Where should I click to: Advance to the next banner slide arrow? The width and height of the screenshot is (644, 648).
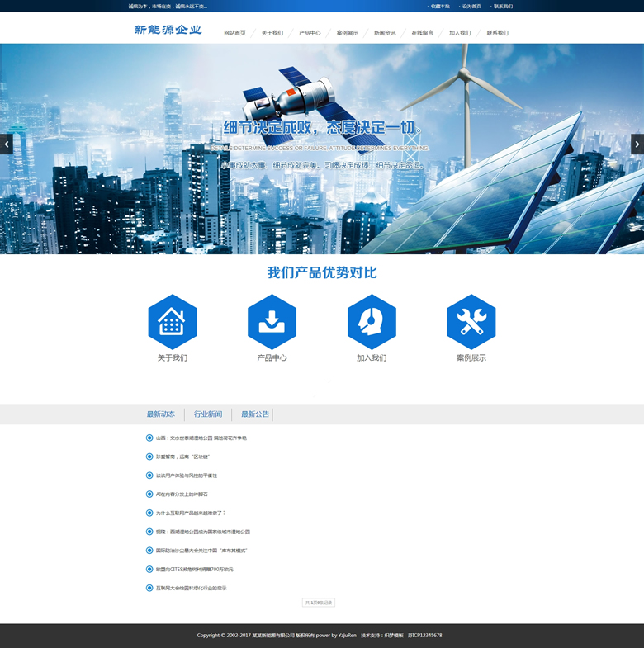click(x=637, y=144)
